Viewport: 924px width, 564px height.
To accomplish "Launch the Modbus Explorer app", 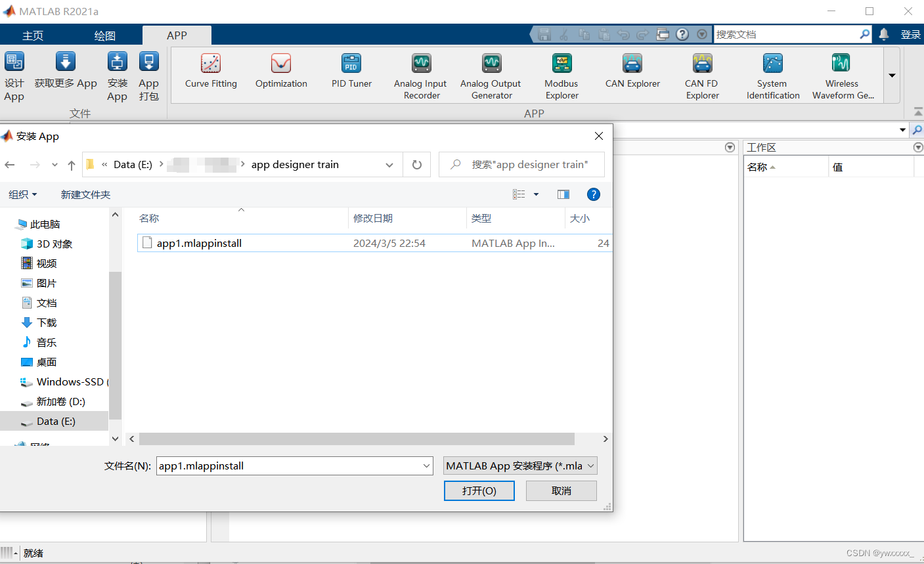I will pyautogui.click(x=561, y=77).
